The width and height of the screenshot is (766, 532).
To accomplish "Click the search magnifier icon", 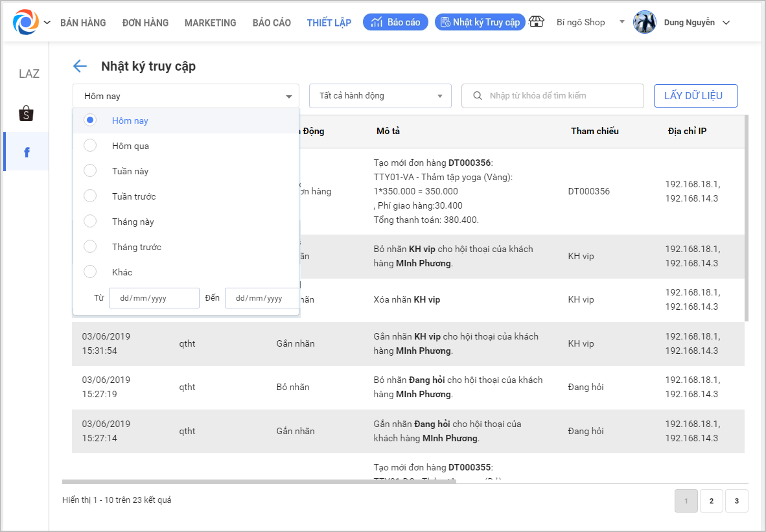I will pos(478,96).
